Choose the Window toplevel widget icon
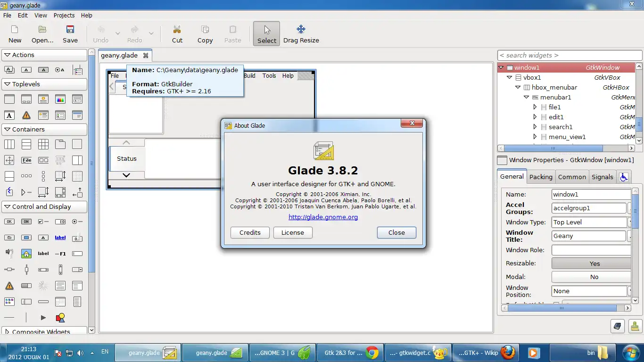 (x=9, y=99)
